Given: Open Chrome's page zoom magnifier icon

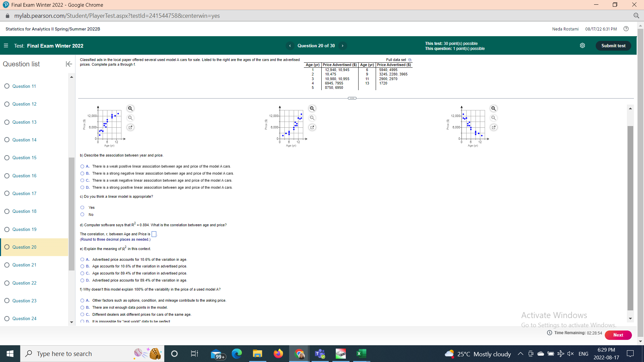Looking at the screenshot, I should point(637,15).
